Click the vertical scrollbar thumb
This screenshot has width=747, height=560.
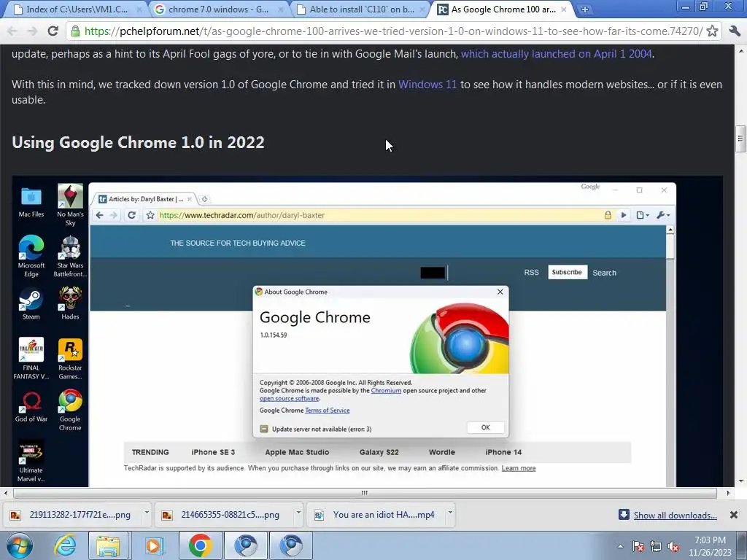[x=740, y=139]
